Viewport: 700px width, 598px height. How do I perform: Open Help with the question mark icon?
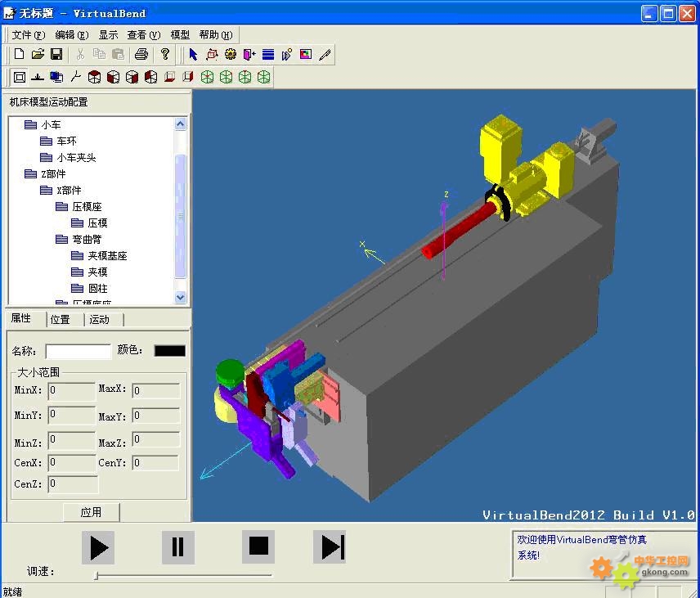[x=165, y=54]
